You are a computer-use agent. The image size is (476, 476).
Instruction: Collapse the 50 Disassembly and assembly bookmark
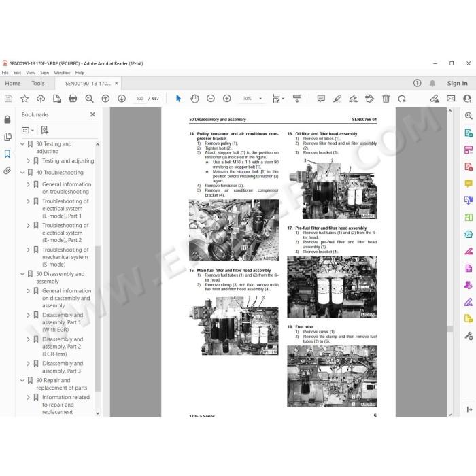click(22, 274)
